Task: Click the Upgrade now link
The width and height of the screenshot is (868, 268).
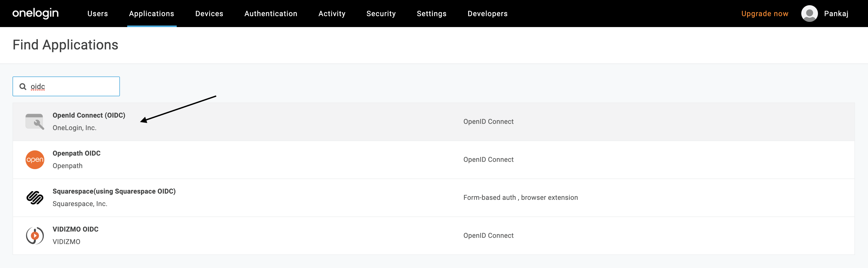Action: click(765, 14)
